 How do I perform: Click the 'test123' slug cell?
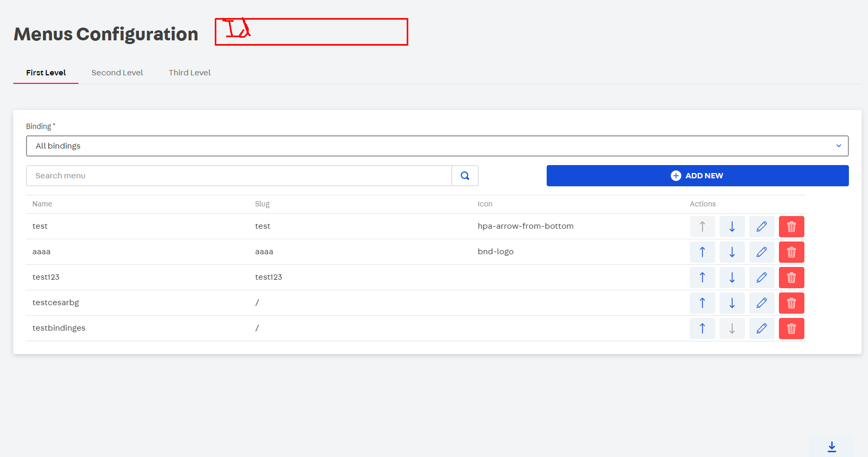point(269,277)
